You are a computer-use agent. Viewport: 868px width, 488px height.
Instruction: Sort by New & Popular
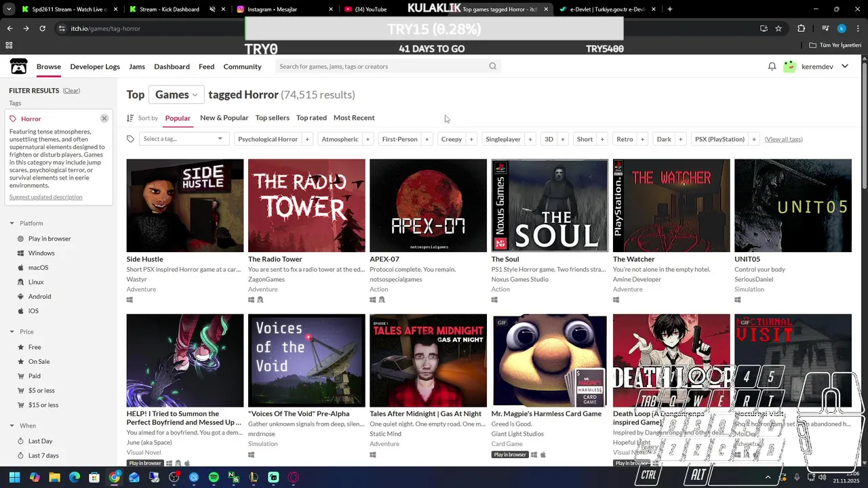tap(224, 118)
